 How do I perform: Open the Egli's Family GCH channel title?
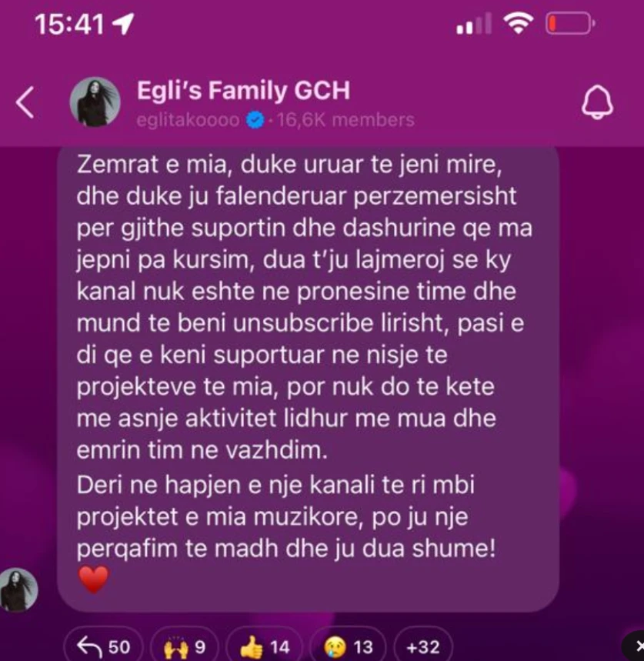243,90
